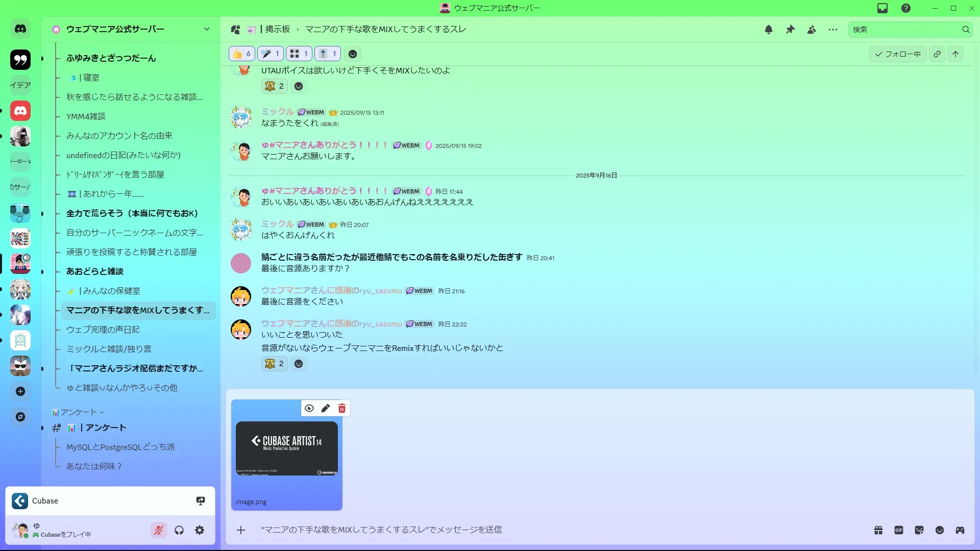Show pinned messages

pyautogui.click(x=790, y=30)
